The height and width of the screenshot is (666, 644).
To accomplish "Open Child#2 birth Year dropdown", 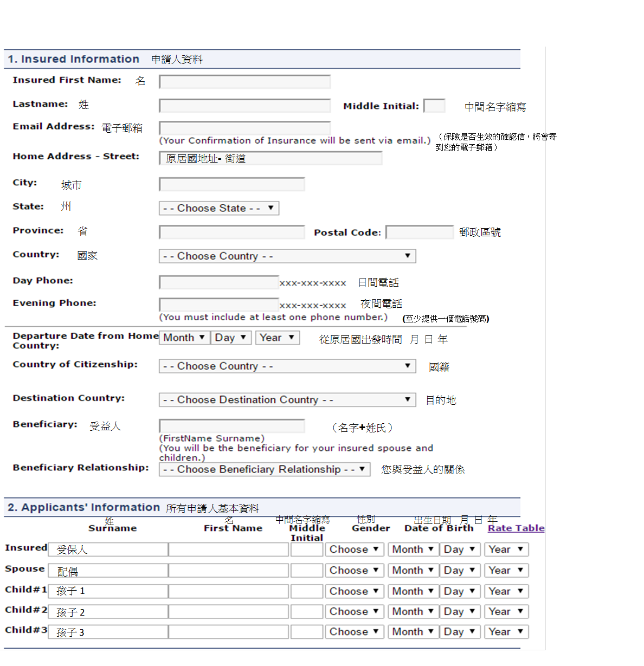I will point(506,612).
